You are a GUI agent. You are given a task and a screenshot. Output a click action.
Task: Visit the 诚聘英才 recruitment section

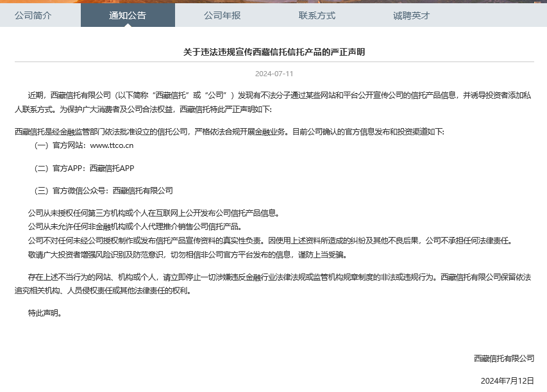point(410,15)
